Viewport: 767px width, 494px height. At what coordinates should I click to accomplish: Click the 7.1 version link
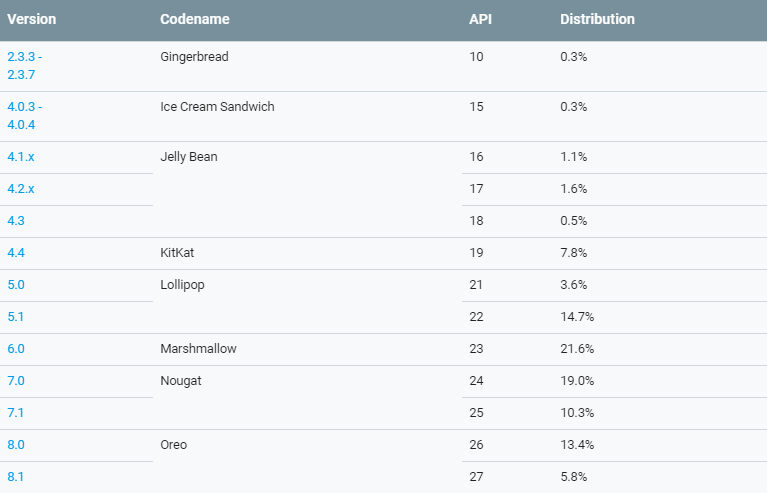(16, 413)
